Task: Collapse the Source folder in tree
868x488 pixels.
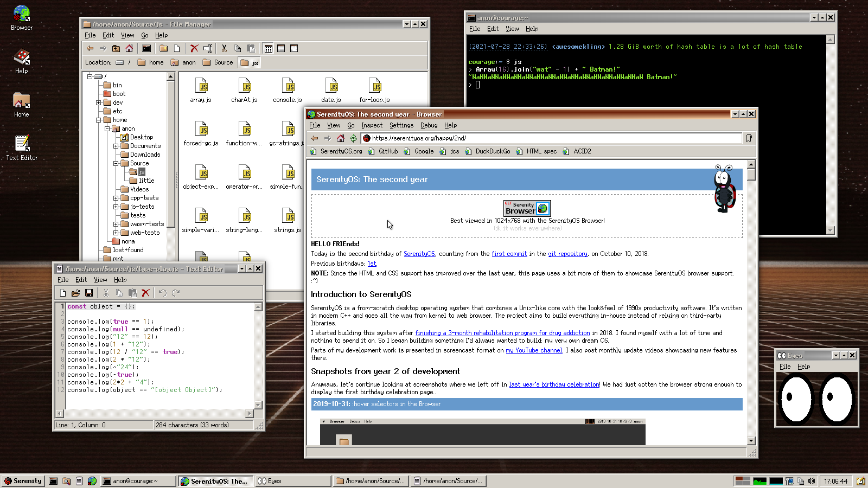Action: 116,163
